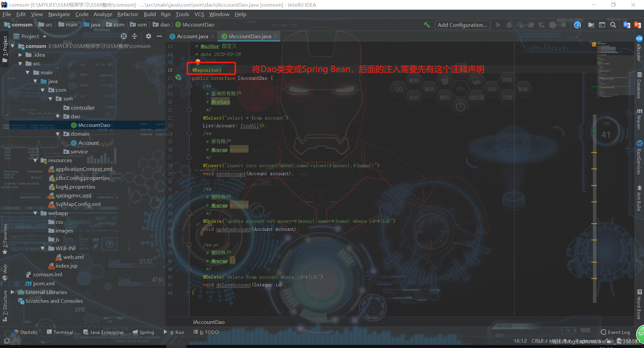This screenshot has width=644, height=348.
Task: Open the Project view dropdown arrow
Action: click(44, 37)
